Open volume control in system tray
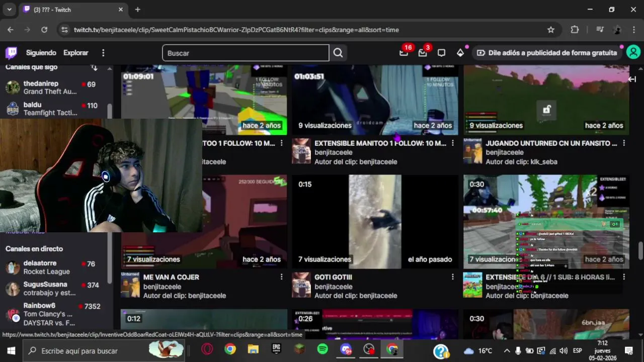644x362 pixels. coord(563,350)
